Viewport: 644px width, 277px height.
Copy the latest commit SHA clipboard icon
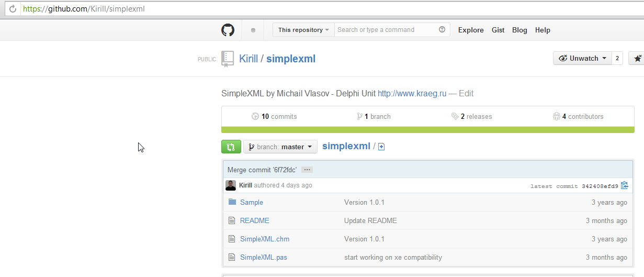[624, 185]
